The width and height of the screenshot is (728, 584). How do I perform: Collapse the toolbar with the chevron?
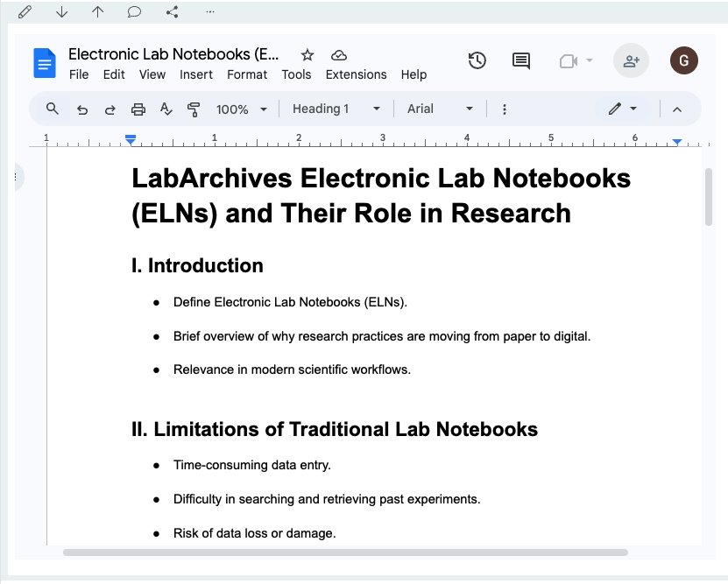tap(677, 109)
